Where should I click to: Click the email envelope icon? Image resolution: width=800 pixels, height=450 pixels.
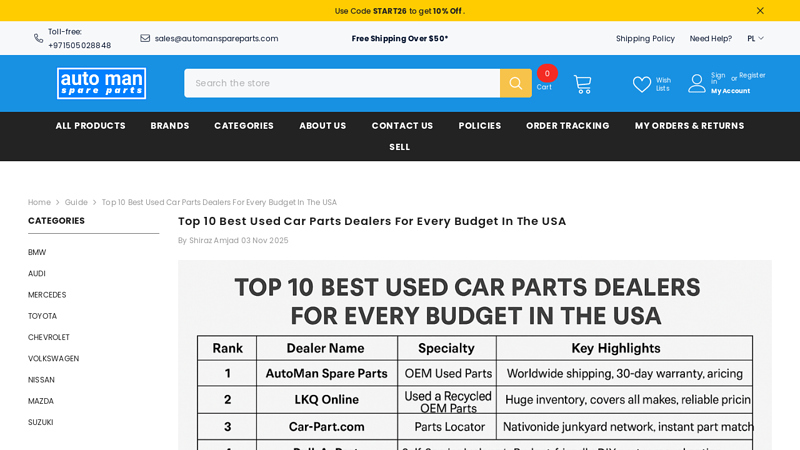click(x=145, y=38)
